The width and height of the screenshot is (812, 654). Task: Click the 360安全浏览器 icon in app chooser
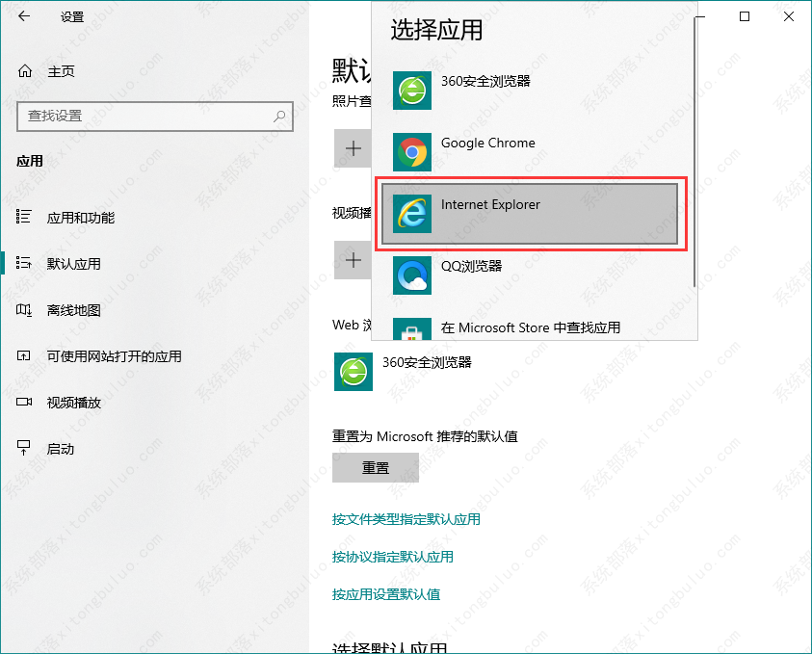point(412,91)
